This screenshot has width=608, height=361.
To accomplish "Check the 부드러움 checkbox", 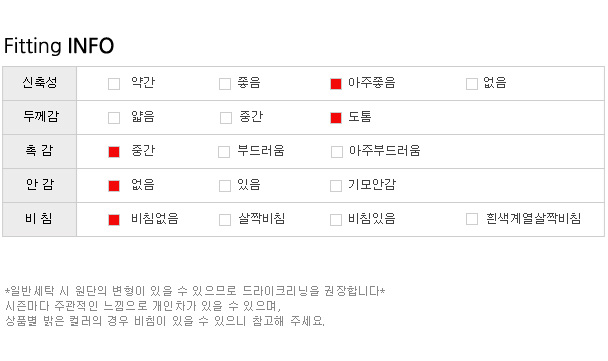I will [x=224, y=152].
